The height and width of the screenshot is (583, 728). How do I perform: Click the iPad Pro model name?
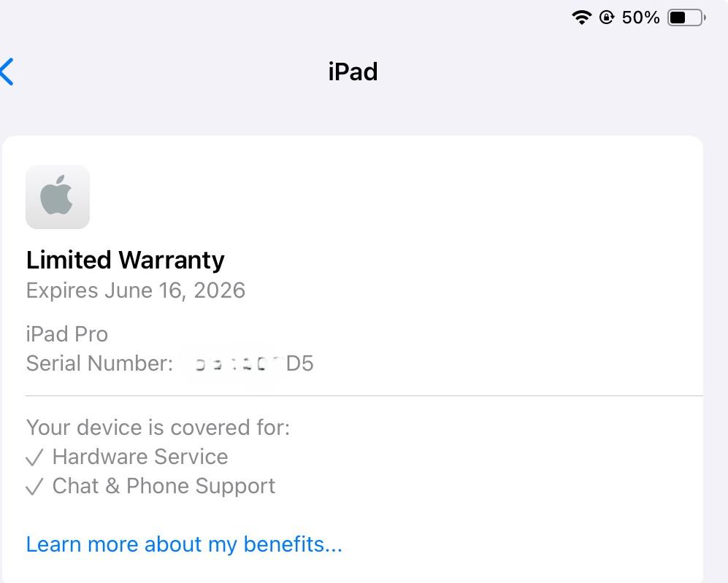point(67,334)
